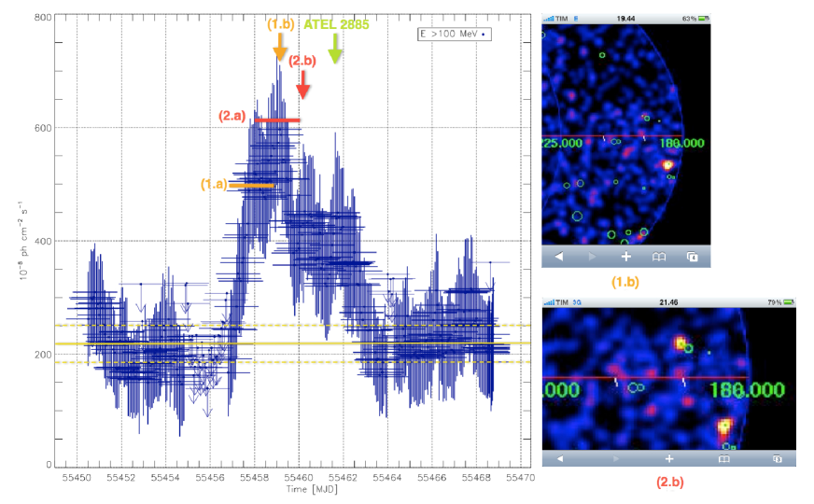Open bookmarks icon in the 19.44 phone toolbar

(x=659, y=257)
